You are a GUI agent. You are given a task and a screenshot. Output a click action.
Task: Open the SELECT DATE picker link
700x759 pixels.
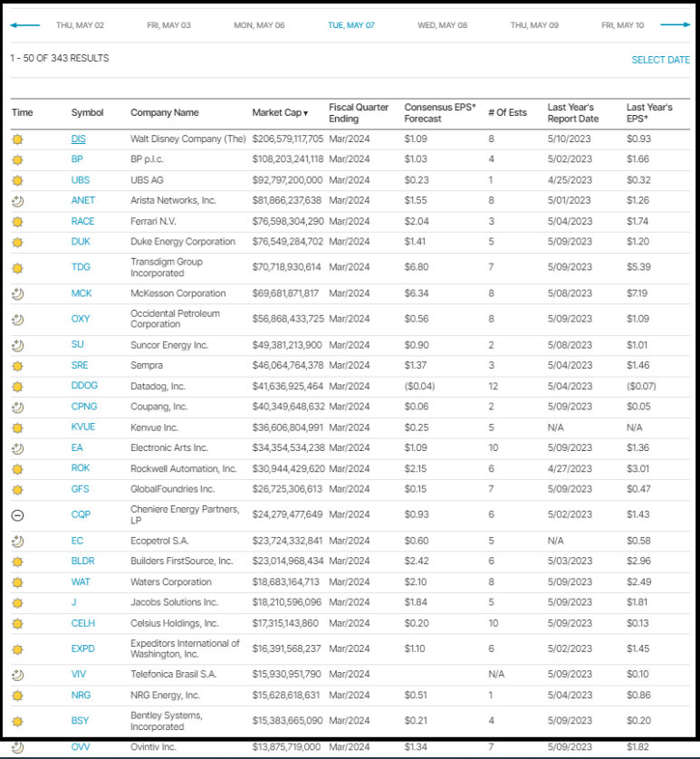(x=661, y=60)
